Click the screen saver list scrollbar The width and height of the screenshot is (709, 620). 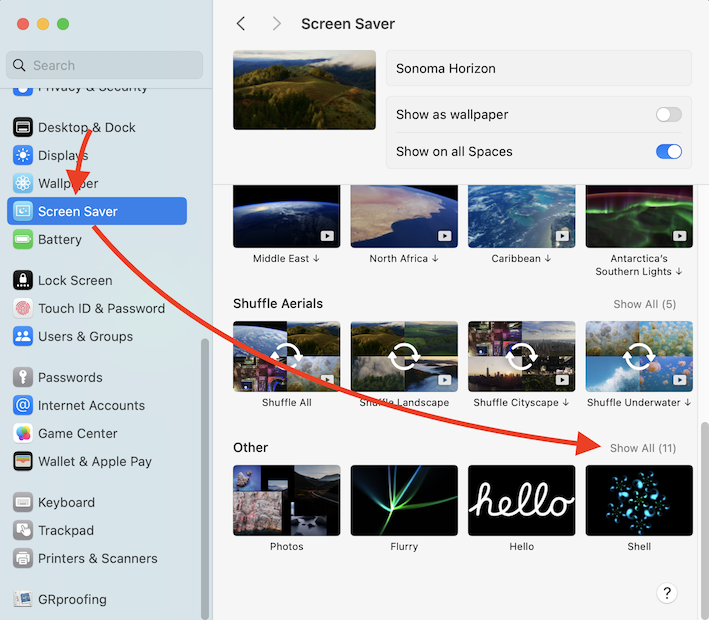(x=704, y=520)
